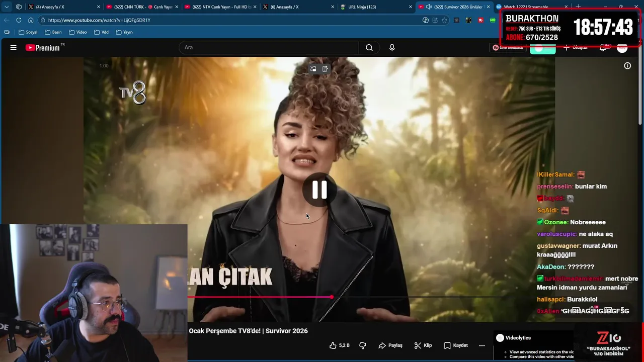Mute the Survivor 2026 tab audio icon

coord(429,7)
